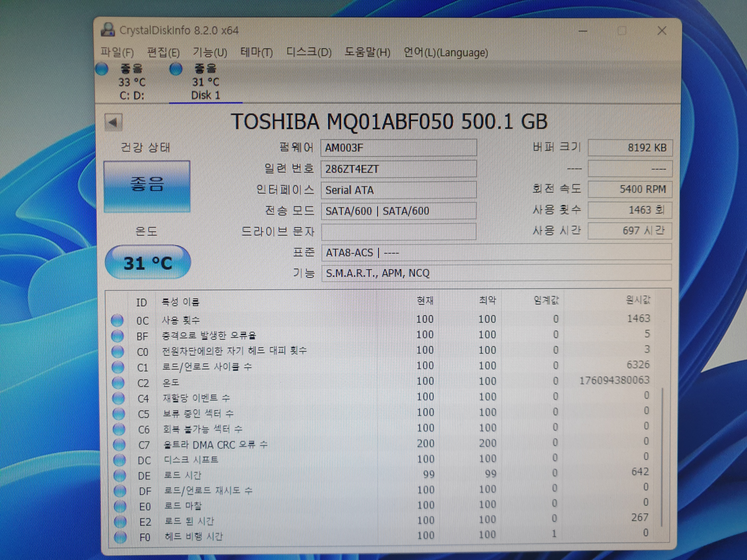Click the serial number field 286ZT4EZT
Viewport: 747px width, 560px height.
pos(399,169)
